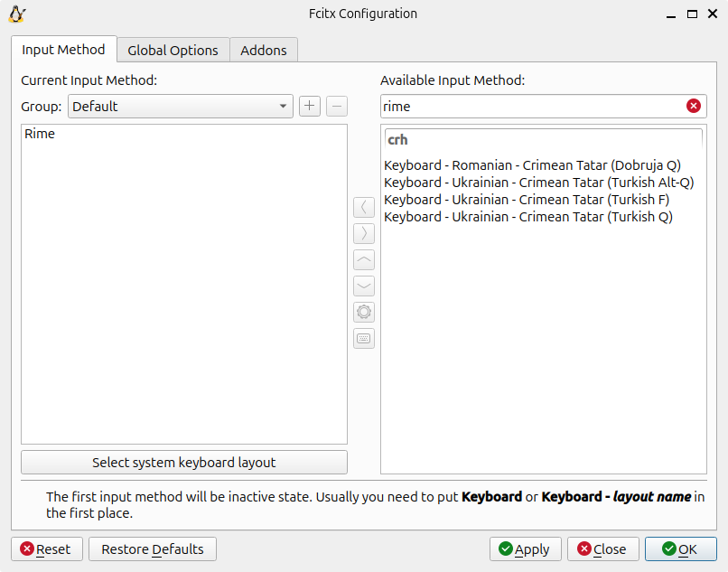
Task: Select Romanian Crimean Tatar Dobruja Q keyboard
Action: (532, 165)
